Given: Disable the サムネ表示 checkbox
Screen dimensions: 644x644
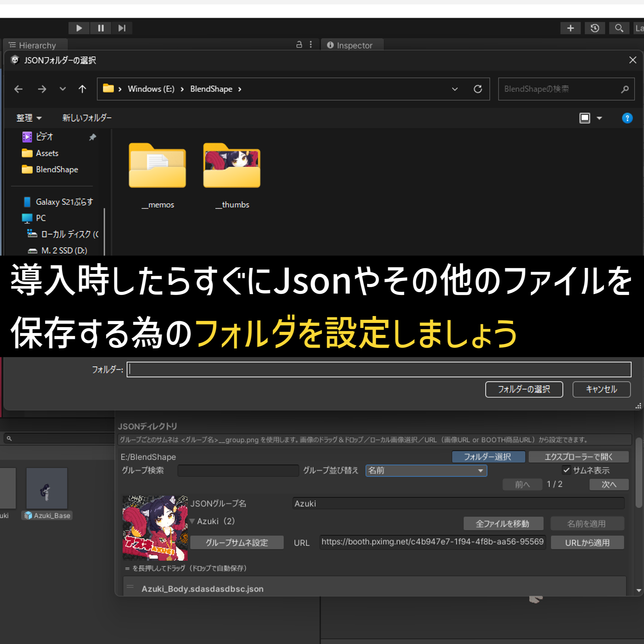Looking at the screenshot, I should tap(567, 470).
